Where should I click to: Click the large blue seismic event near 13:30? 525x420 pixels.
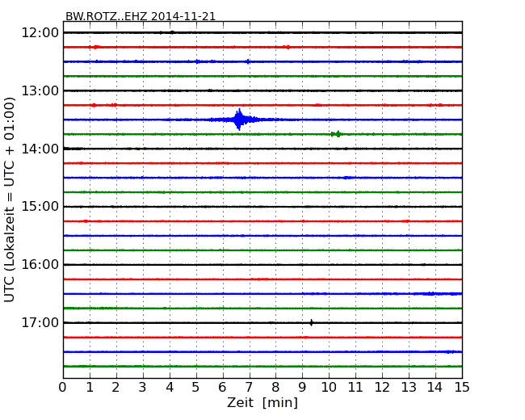click(x=239, y=120)
